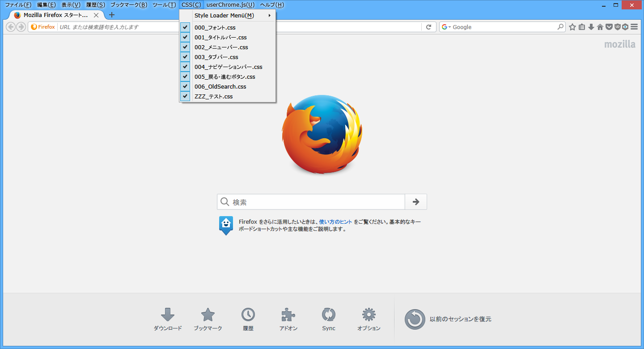Click the back navigation arrow
Image resolution: width=644 pixels, height=349 pixels.
(x=11, y=27)
